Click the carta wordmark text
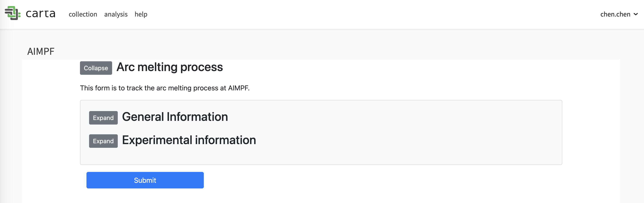 tap(40, 14)
